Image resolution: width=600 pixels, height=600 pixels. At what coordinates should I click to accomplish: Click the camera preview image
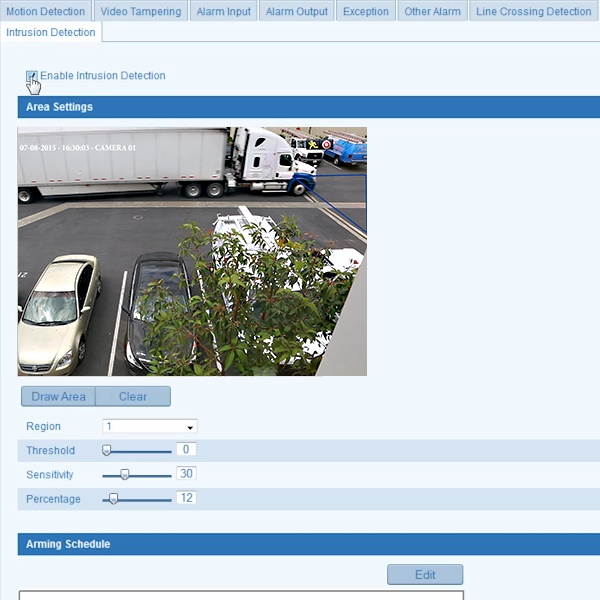point(192,251)
